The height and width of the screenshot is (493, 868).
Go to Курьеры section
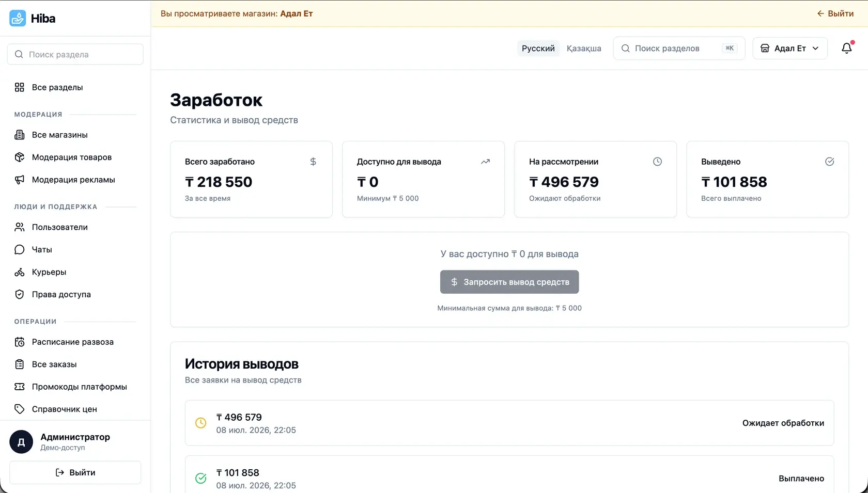(x=75, y=272)
